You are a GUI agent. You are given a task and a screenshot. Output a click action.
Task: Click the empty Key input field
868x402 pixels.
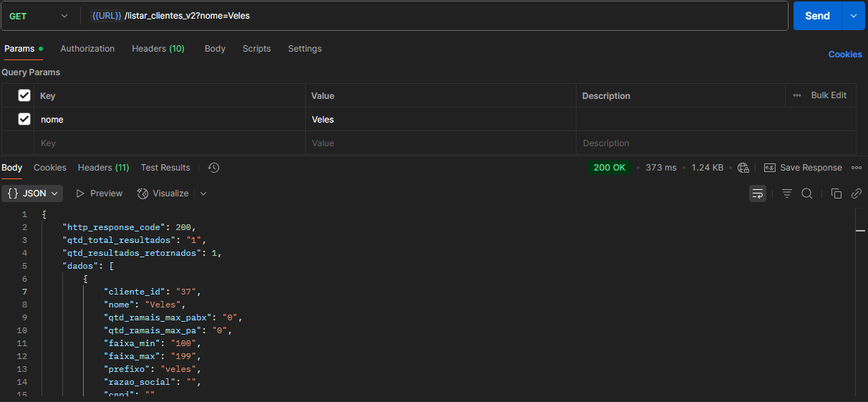pos(170,143)
